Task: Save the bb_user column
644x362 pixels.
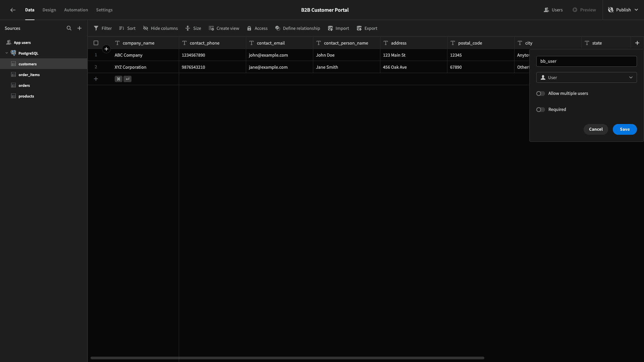Action: 625,129
